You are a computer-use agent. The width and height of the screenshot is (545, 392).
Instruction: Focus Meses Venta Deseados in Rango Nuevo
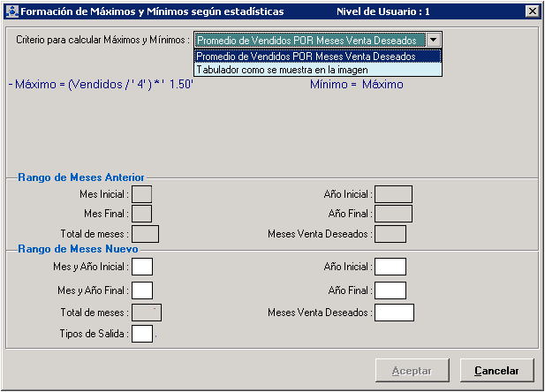point(394,312)
